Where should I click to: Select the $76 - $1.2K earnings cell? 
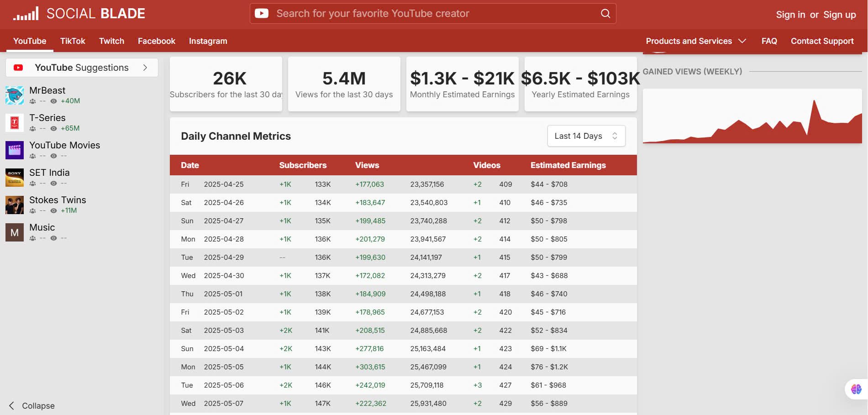click(549, 367)
